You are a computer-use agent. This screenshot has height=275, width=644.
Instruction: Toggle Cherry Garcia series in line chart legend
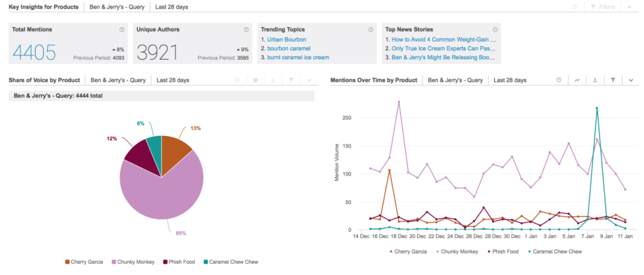(x=408, y=251)
